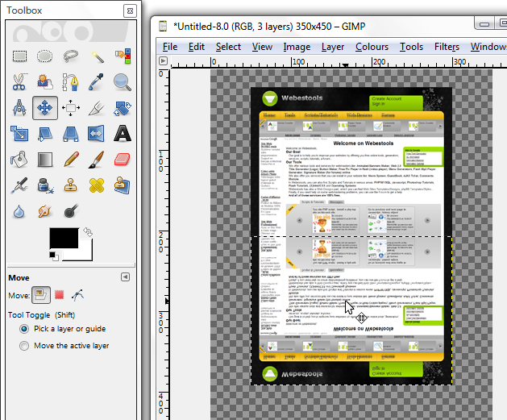Open the Image menu
Image resolution: width=507 pixels, height=420 pixels.
tap(297, 48)
